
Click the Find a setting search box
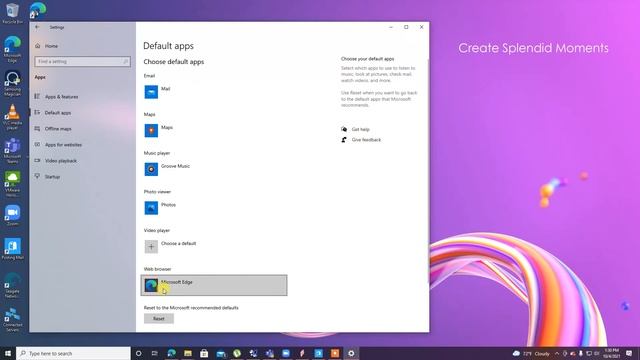click(x=82, y=61)
